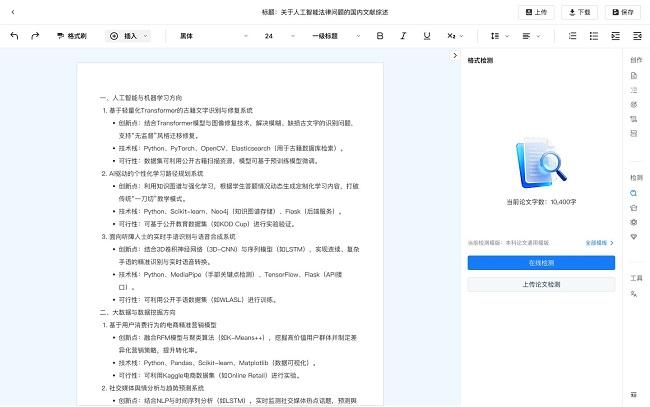Select the format check magnifier sidebar icon
Screen dimensions: 650x407
(x=634, y=192)
